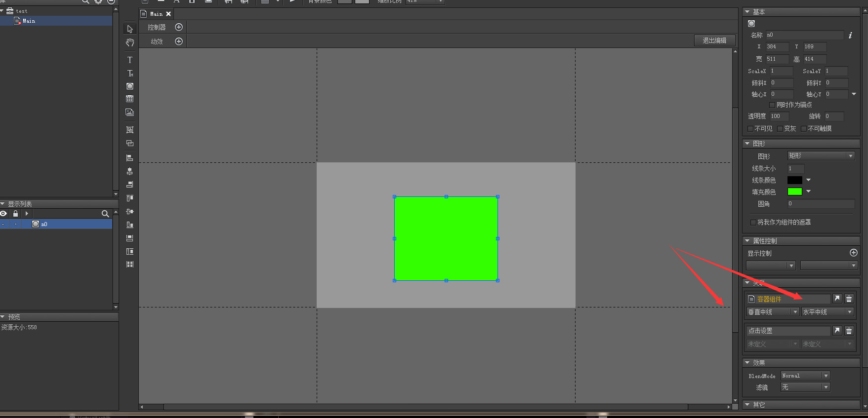Choose the image tool icon
Screen dimensions: 868x418
(x=130, y=113)
